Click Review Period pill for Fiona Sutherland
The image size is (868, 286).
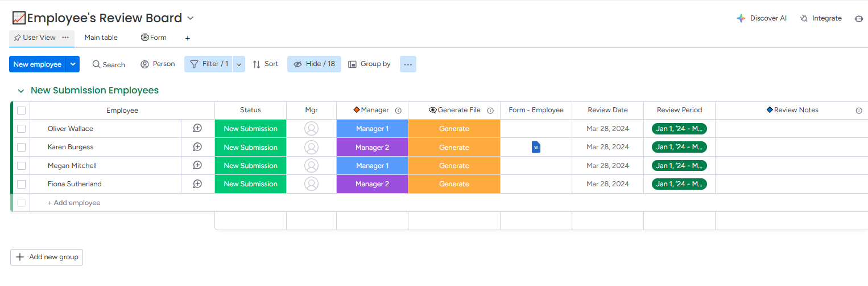[679, 184]
